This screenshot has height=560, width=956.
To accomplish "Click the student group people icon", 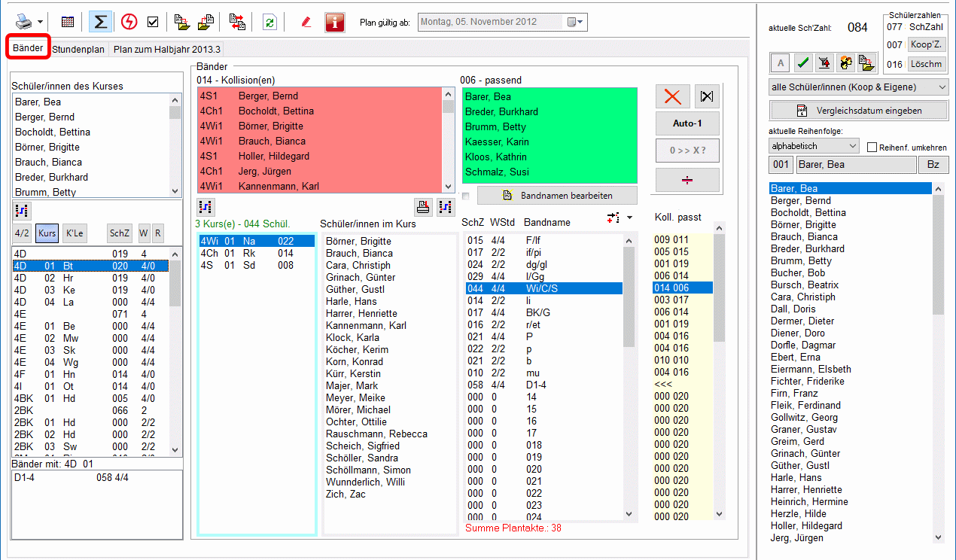I will coord(845,63).
